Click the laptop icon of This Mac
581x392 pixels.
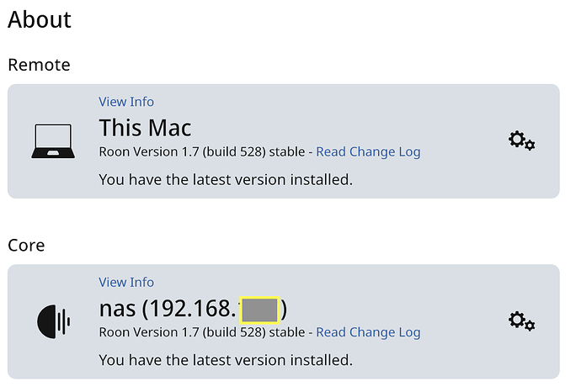pos(53,141)
